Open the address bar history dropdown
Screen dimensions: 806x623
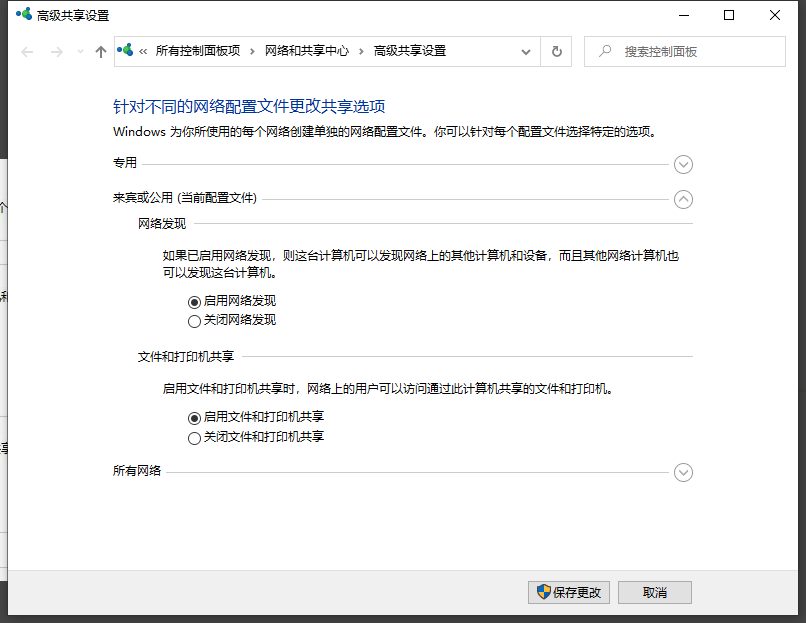click(524, 51)
